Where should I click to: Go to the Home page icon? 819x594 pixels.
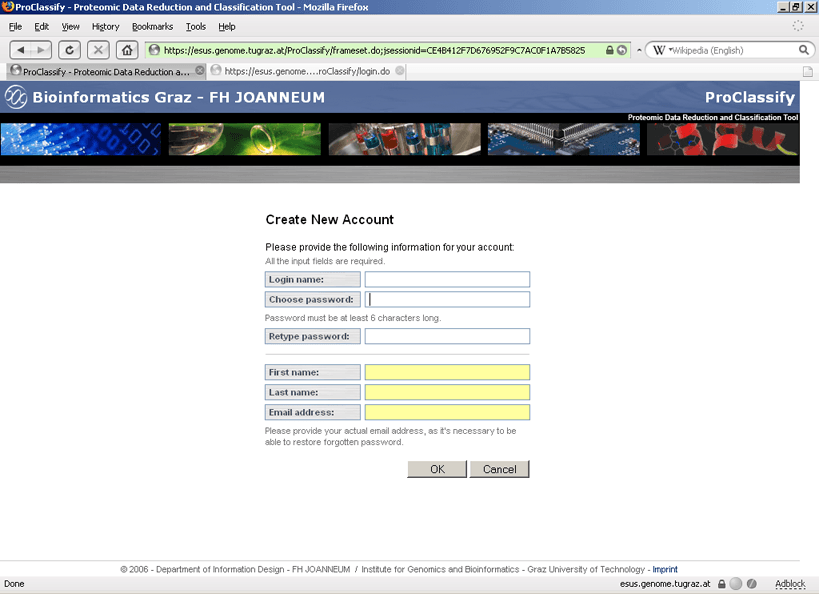pyautogui.click(x=127, y=50)
